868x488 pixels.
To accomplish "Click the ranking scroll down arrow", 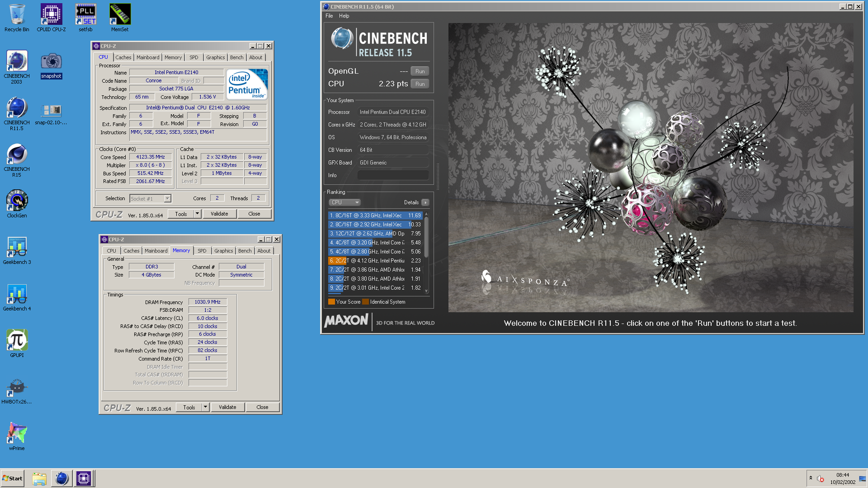I will pos(426,291).
